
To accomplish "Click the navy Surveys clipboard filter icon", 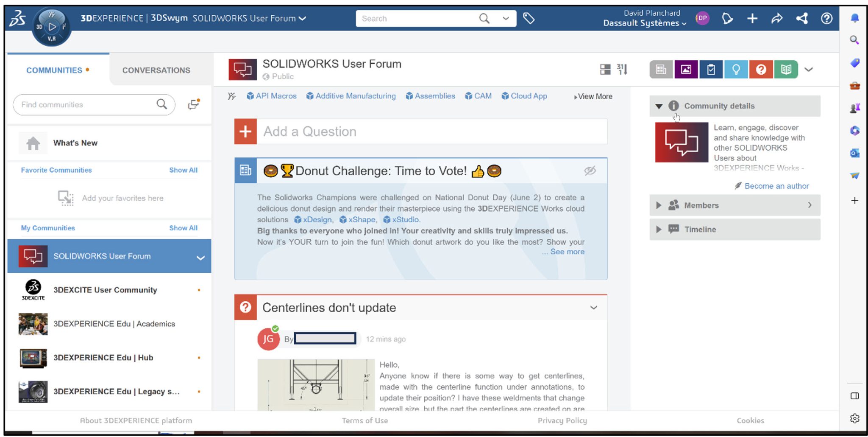I will tap(711, 69).
